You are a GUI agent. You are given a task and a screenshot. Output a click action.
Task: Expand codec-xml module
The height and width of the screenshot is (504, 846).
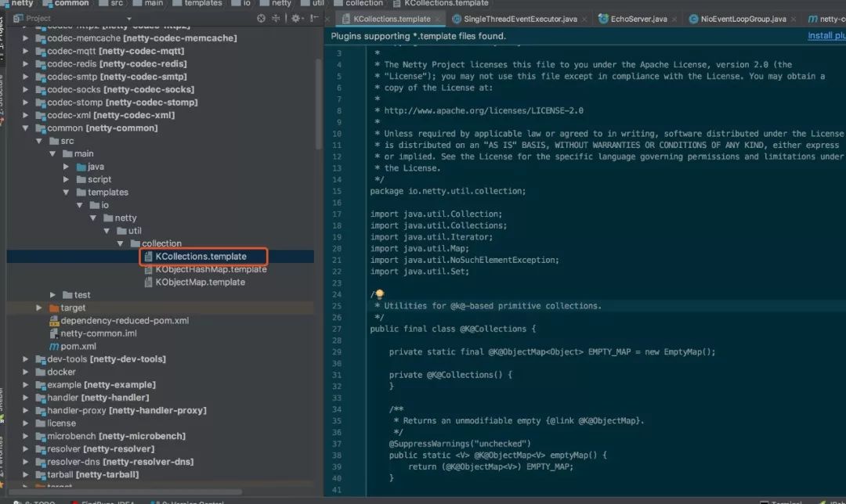coord(25,115)
